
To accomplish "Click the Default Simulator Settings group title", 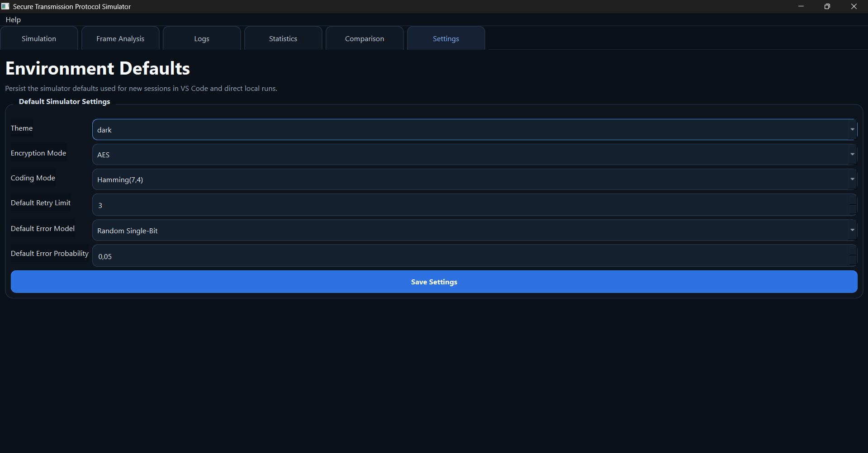I will 65,102.
